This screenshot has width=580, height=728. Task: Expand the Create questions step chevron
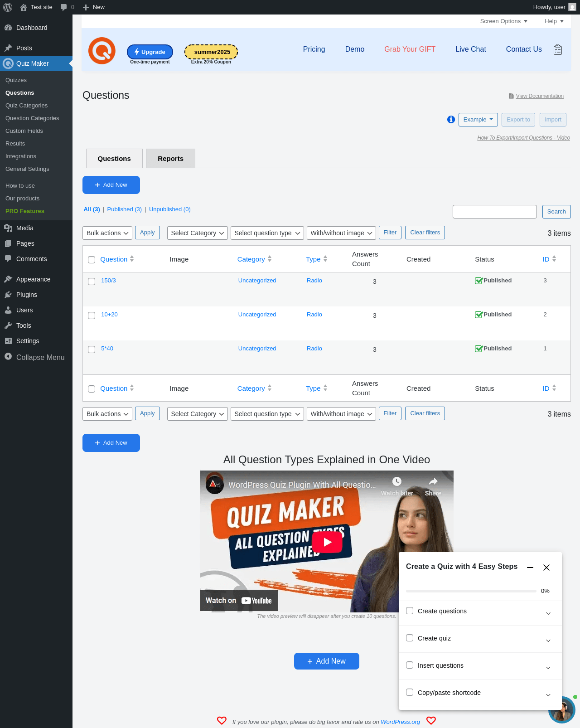[548, 613]
